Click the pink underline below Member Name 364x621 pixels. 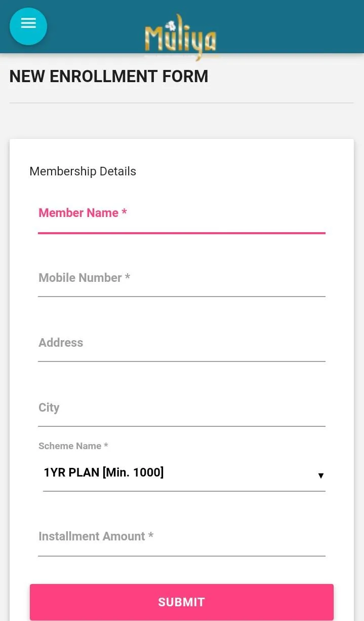181,233
